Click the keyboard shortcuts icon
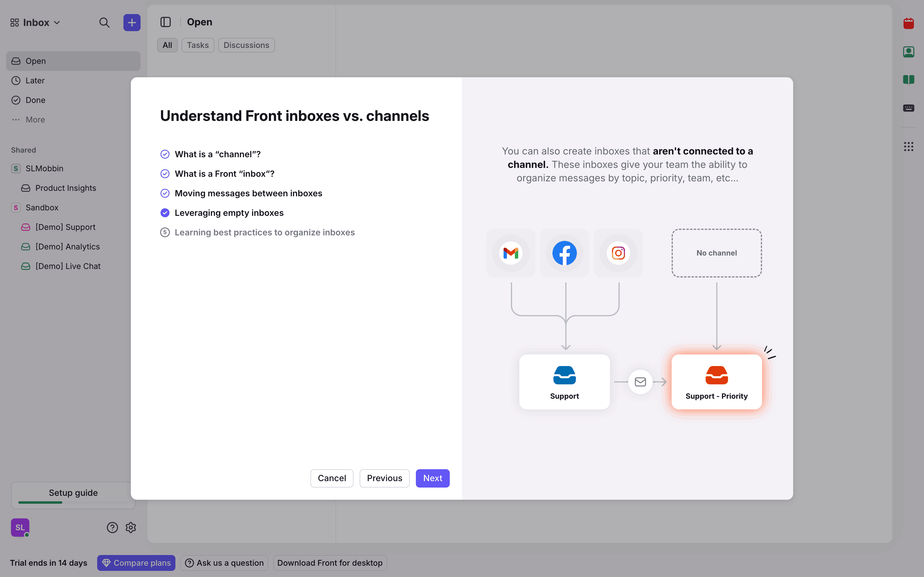 point(908,108)
